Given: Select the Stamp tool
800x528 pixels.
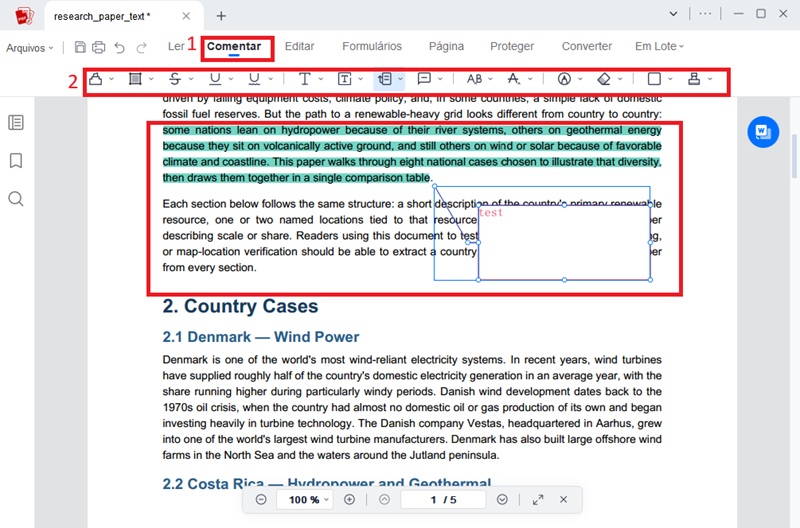Looking at the screenshot, I should tap(694, 79).
